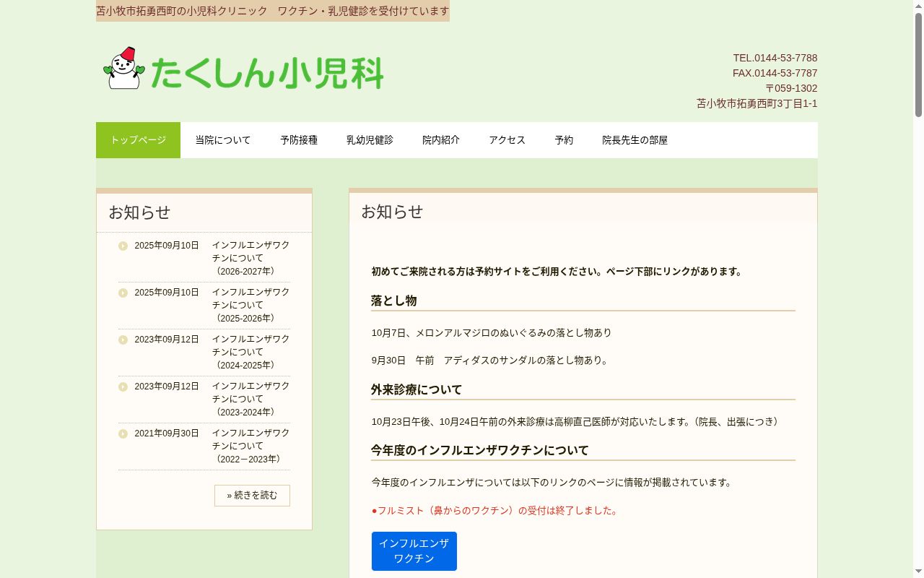Screen dimensions: 924x578
Task: Click the 〒059-1302 postal code
Action: (x=791, y=88)
